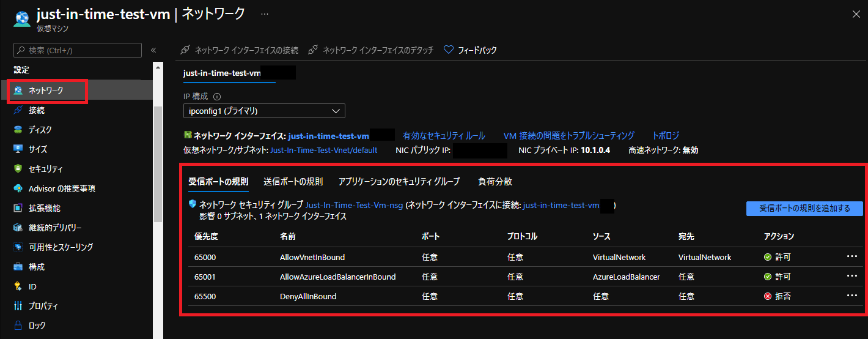
Task: Click AzureLoadBalancer source cell
Action: click(x=627, y=277)
